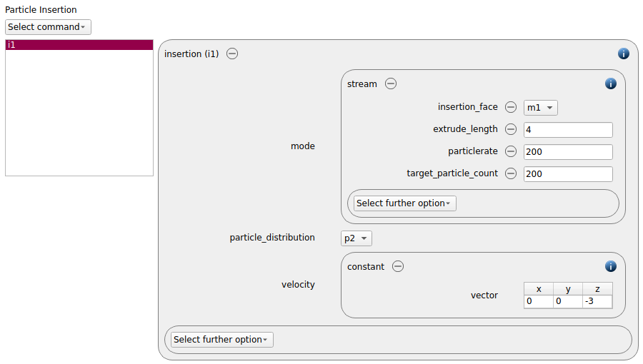
Task: Open particle_distribution p2 dropdown
Action: pyautogui.click(x=357, y=238)
